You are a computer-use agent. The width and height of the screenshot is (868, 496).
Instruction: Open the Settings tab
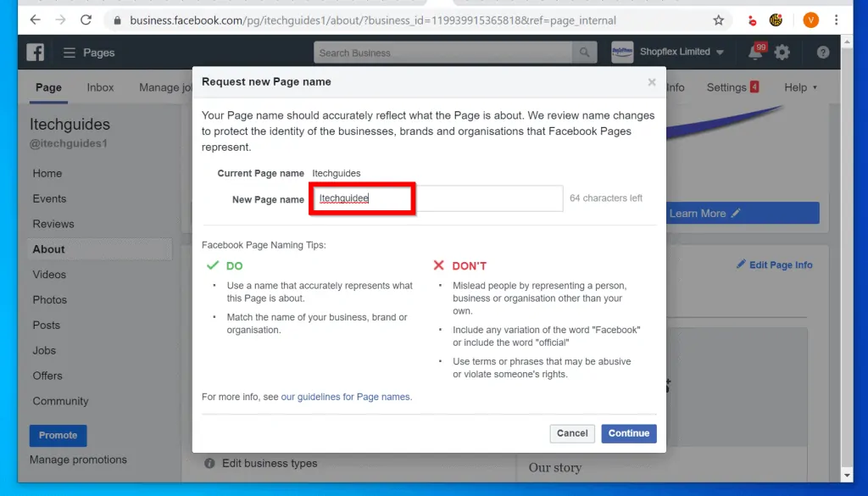pyautogui.click(x=726, y=87)
